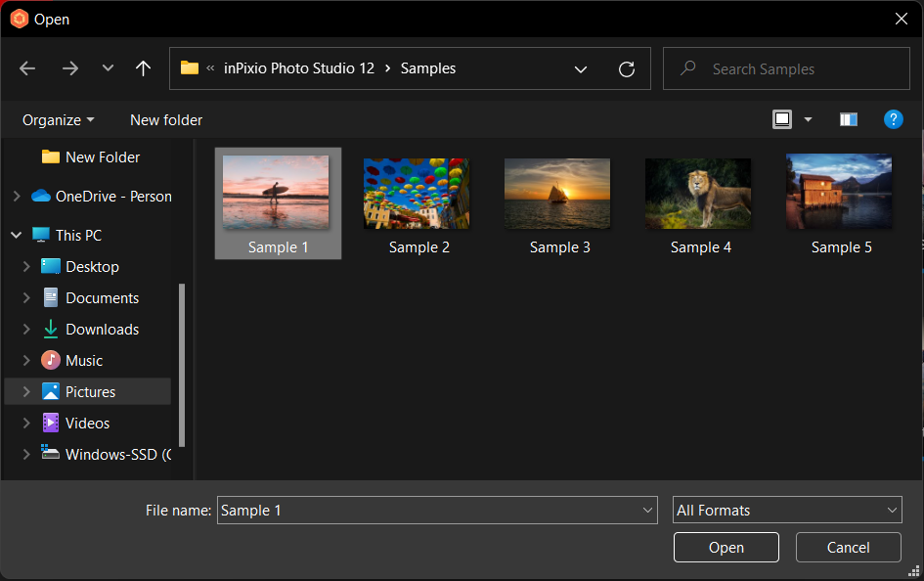Go back to the previous folder
This screenshot has height=581, width=924.
click(27, 68)
